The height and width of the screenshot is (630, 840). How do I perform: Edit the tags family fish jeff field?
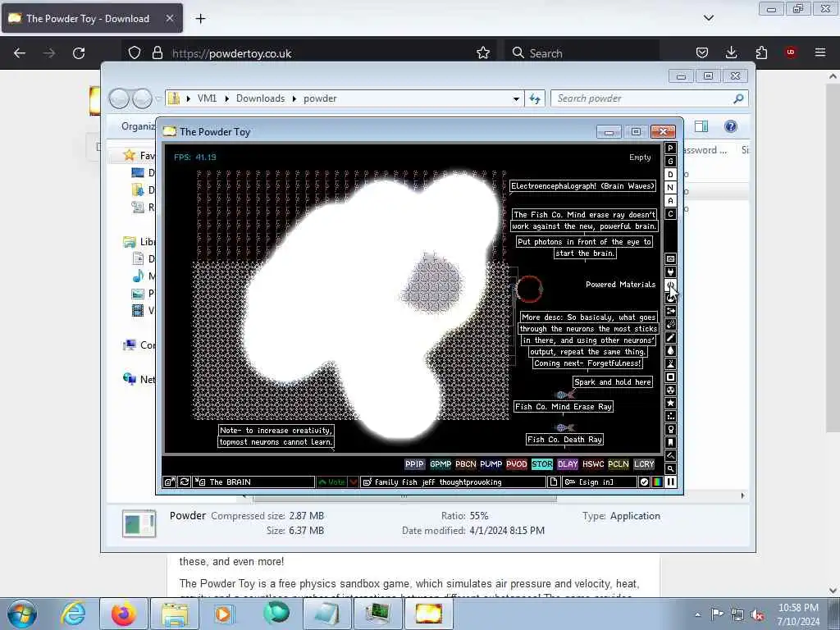(453, 482)
